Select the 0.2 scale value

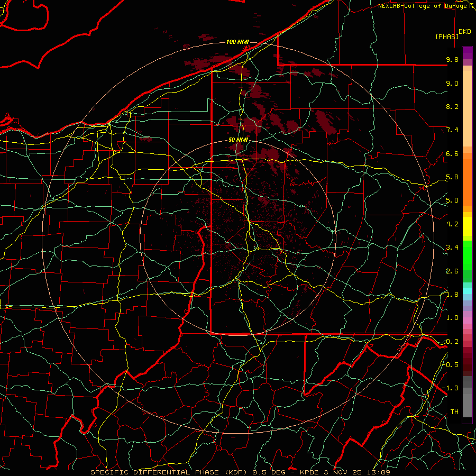tap(452, 342)
